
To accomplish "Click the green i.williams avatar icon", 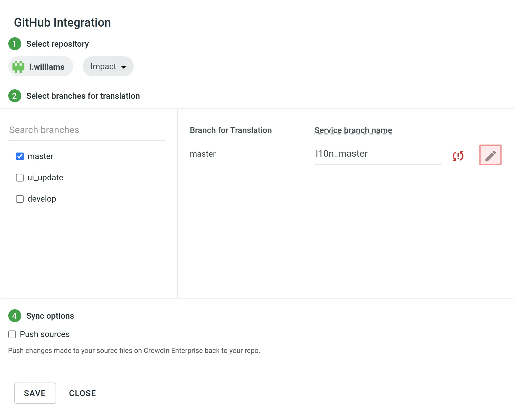I will click(x=18, y=67).
